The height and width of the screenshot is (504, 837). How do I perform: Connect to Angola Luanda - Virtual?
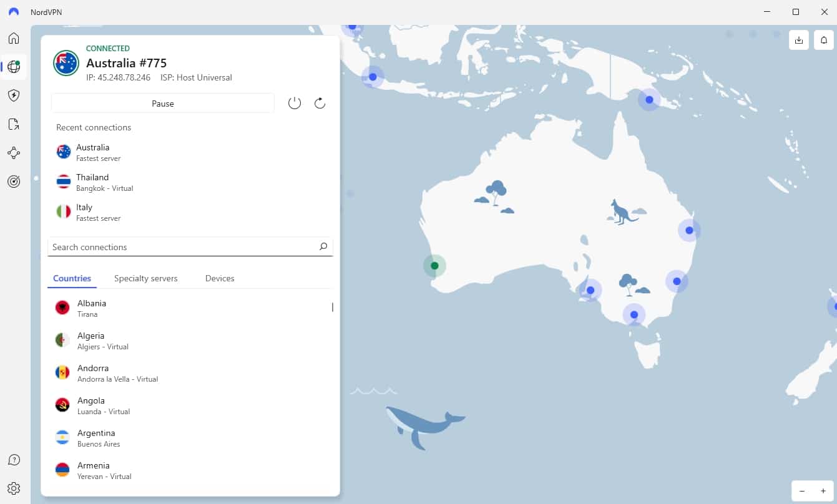point(190,405)
